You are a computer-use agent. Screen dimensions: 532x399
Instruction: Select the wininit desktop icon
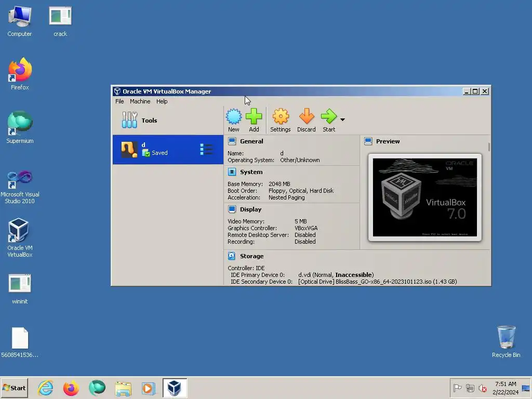20,289
